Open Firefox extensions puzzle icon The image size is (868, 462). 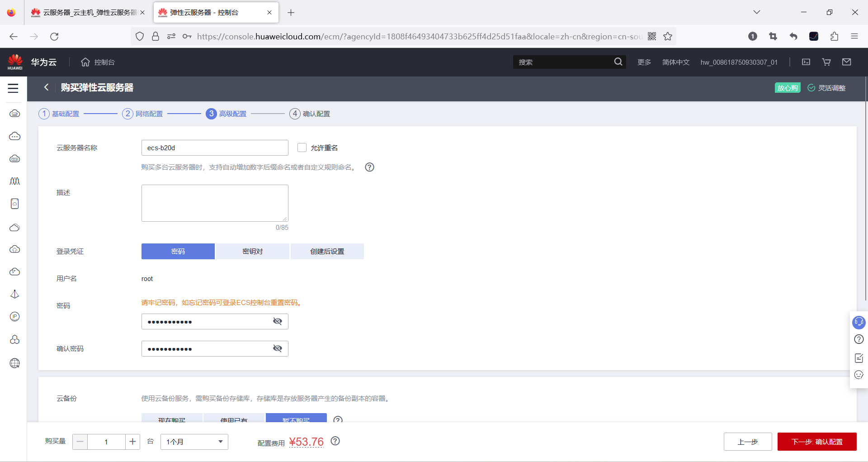[x=834, y=36]
